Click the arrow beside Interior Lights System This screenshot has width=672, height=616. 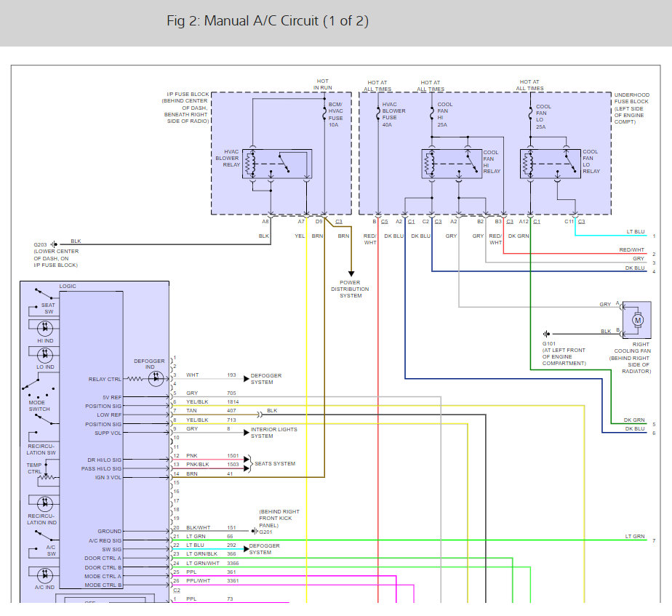pos(247,433)
